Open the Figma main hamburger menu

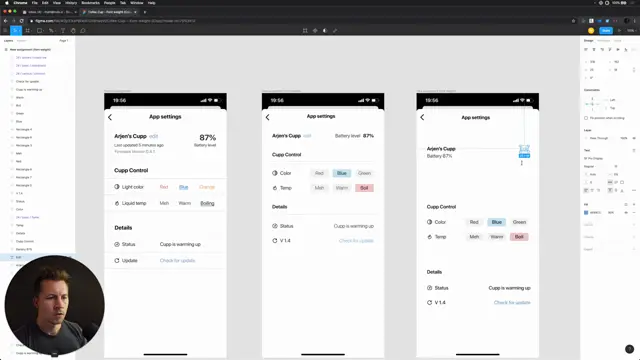pos(5,31)
